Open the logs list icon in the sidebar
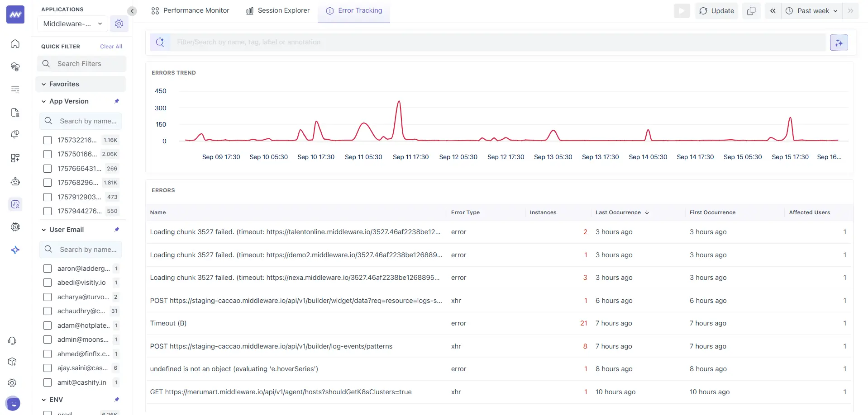 (x=15, y=90)
